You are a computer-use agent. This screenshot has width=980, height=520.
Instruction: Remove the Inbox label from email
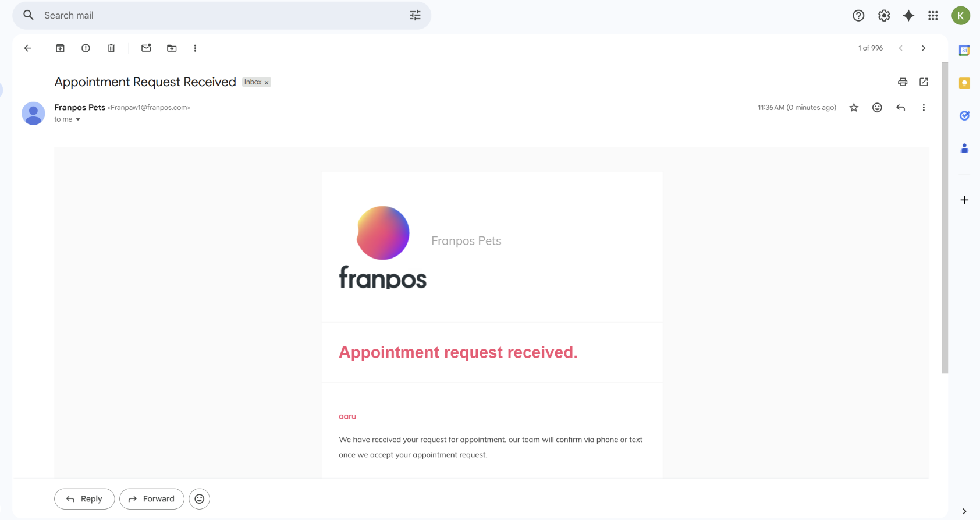coord(267,83)
